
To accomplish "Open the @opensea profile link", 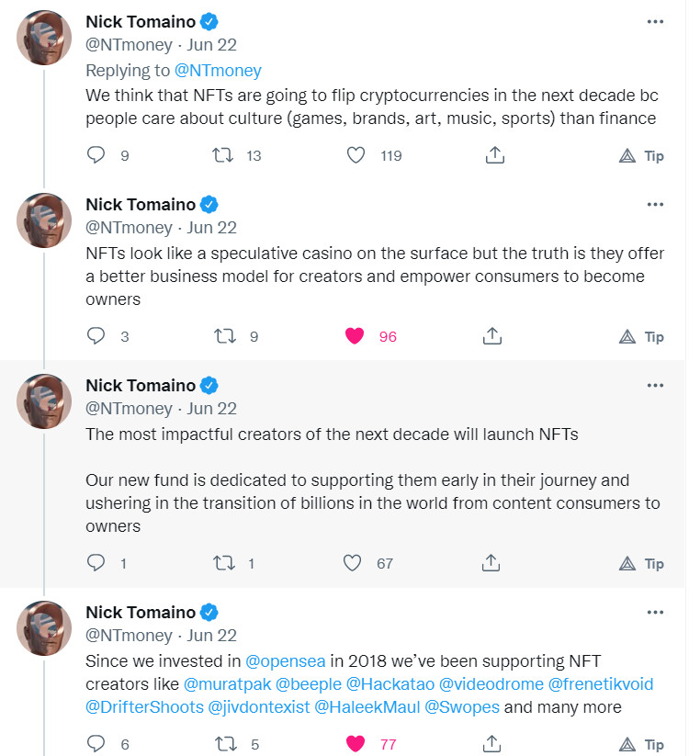I will pyautogui.click(x=286, y=661).
